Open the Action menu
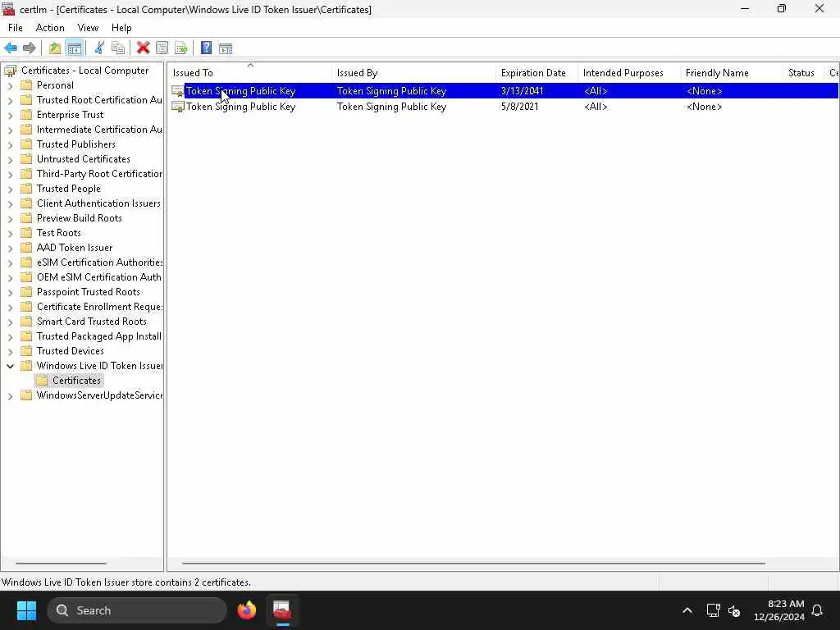The height and width of the screenshot is (630, 840). (50, 28)
